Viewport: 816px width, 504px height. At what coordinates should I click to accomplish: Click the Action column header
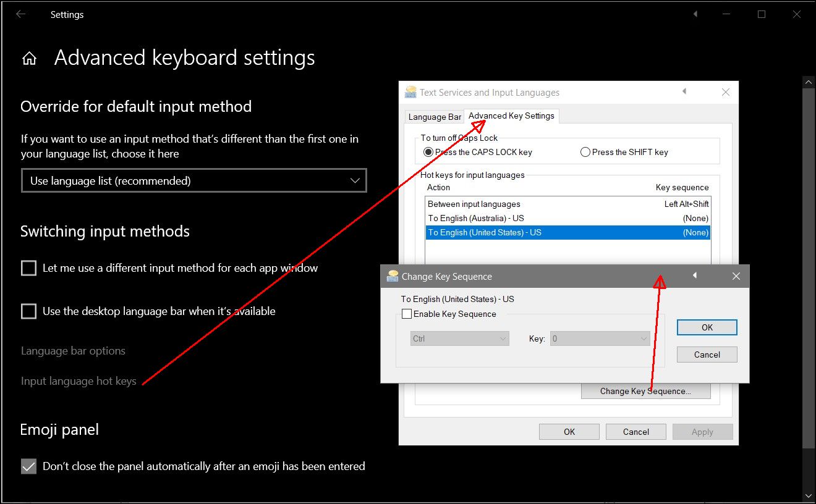coord(438,187)
